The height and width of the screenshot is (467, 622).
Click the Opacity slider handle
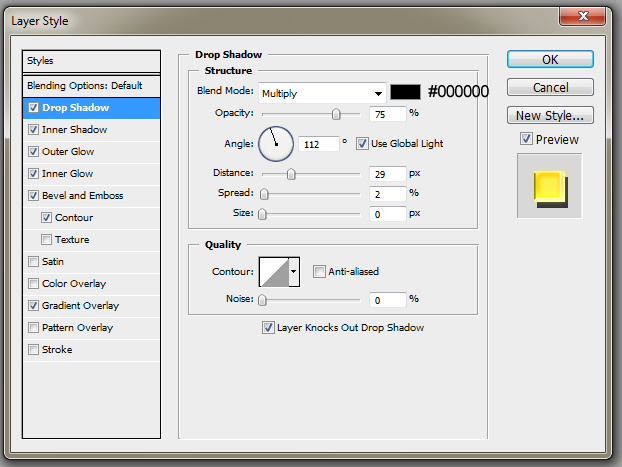coord(336,114)
